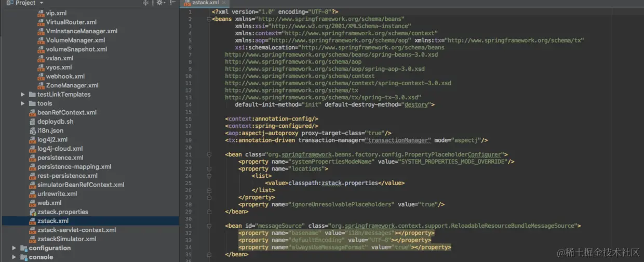Select simulatorBeanRefContext.xml in project tree
The width and height of the screenshot is (644, 262).
81,185
